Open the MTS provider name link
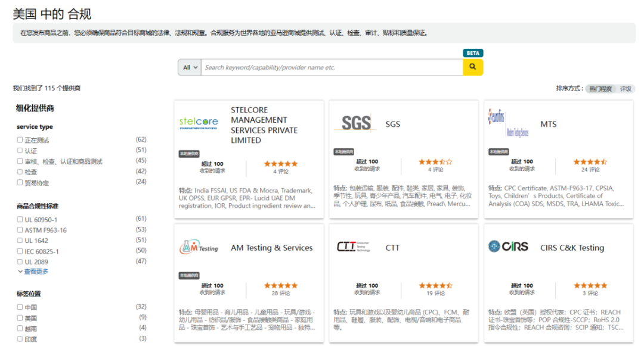The width and height of the screenshot is (644, 346). coord(549,124)
